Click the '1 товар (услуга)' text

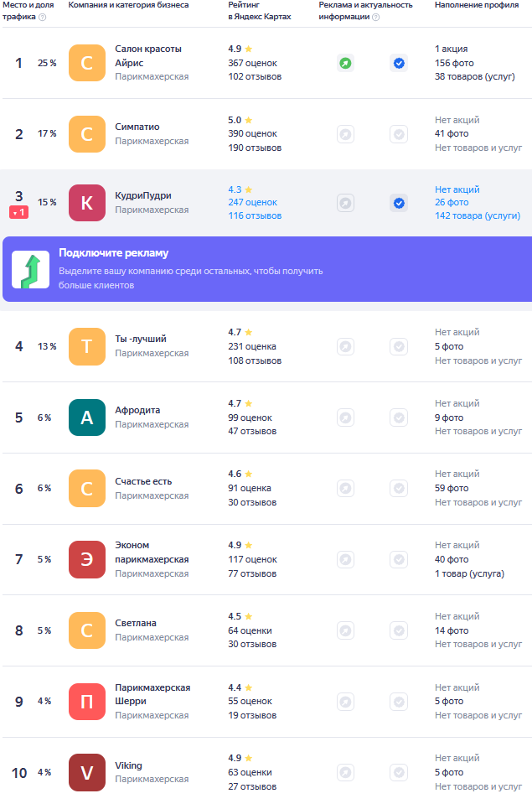tap(469, 573)
